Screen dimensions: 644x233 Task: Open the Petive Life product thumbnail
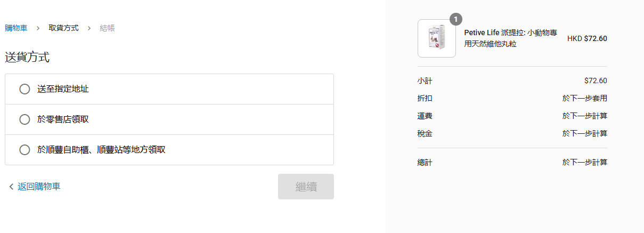(437, 38)
